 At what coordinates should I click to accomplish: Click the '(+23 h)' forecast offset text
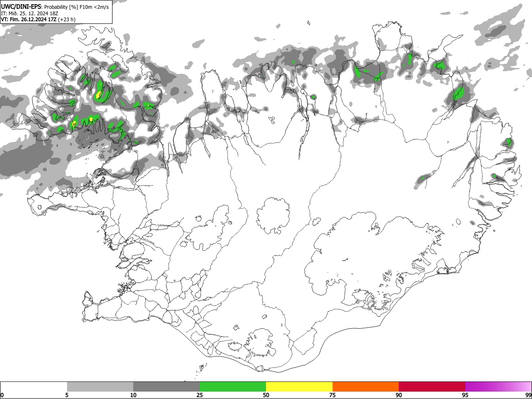pos(67,19)
